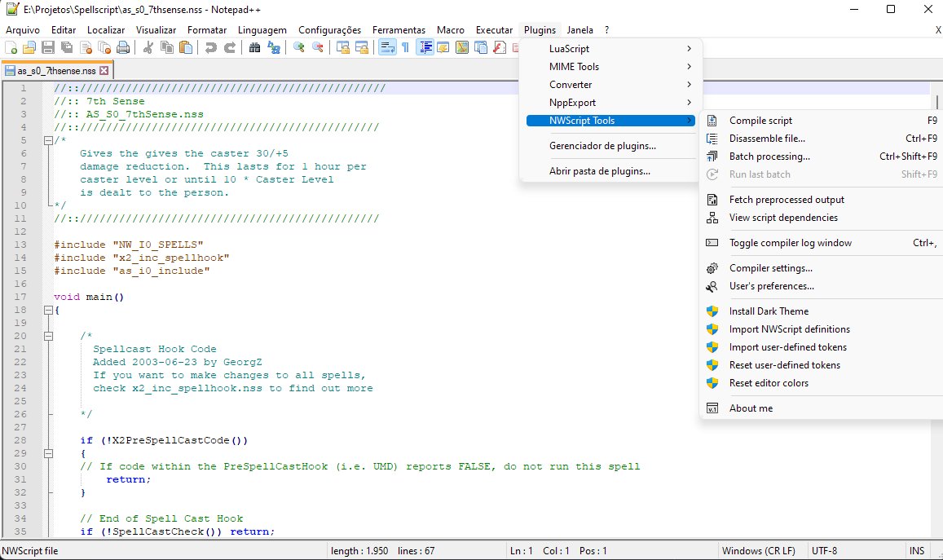Close the as_s0_7thsense.nss tab
The height and width of the screenshot is (560, 943).
point(104,70)
